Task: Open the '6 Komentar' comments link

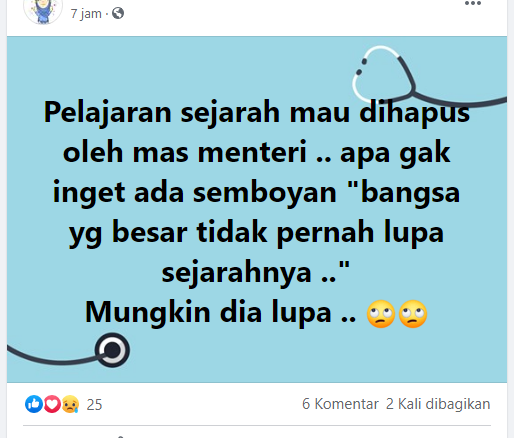Action: pyautogui.click(x=340, y=404)
